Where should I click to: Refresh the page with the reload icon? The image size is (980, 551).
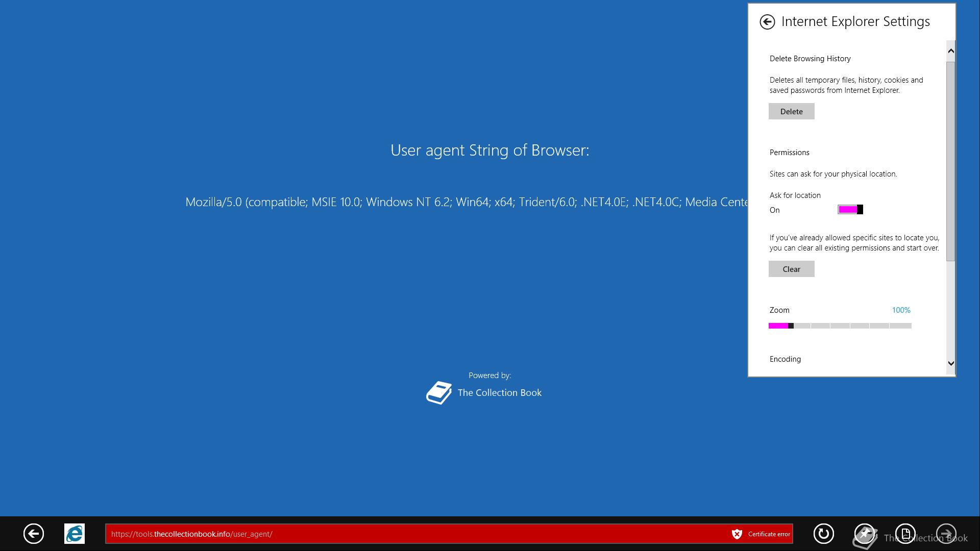pos(823,534)
